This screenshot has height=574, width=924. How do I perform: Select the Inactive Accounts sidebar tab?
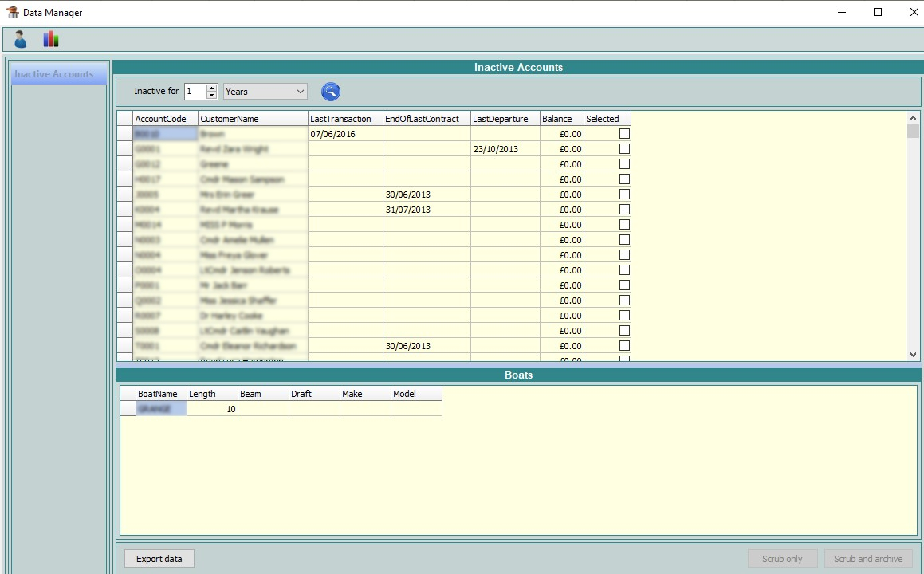54,74
